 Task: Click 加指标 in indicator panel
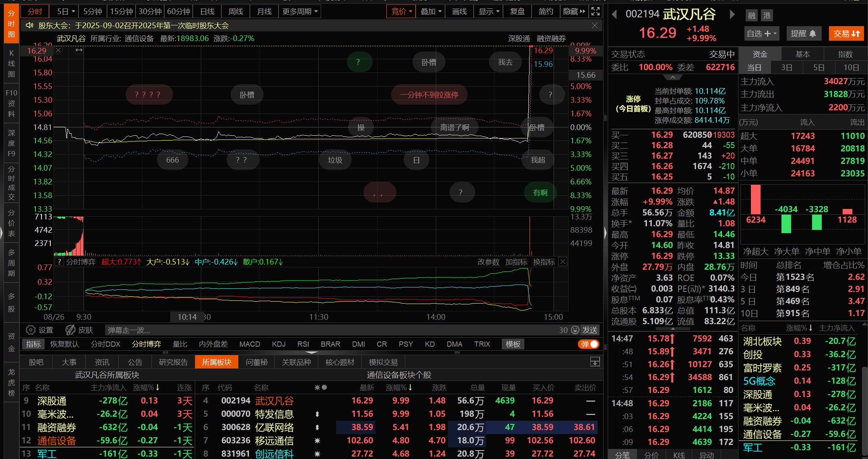tap(516, 262)
